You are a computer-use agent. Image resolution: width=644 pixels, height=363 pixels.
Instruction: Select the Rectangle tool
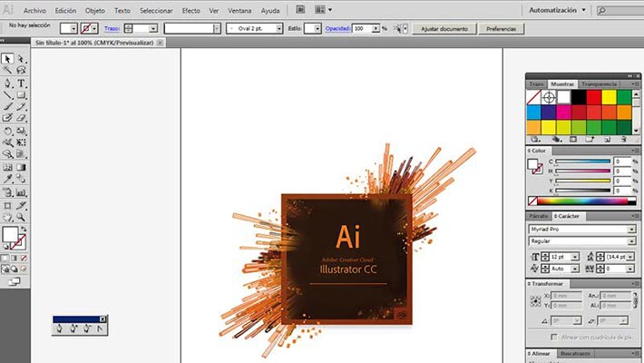tap(21, 95)
